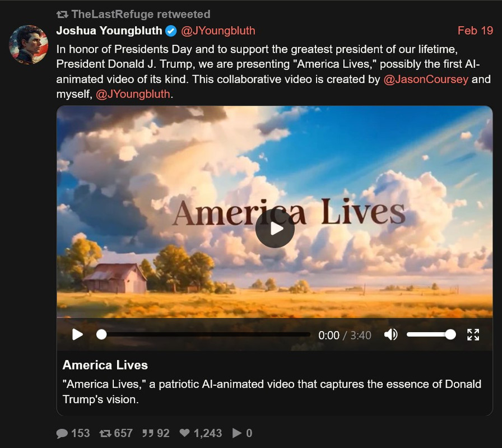This screenshot has height=448, width=502.
Task: Open the America Lives card title
Action: point(105,365)
